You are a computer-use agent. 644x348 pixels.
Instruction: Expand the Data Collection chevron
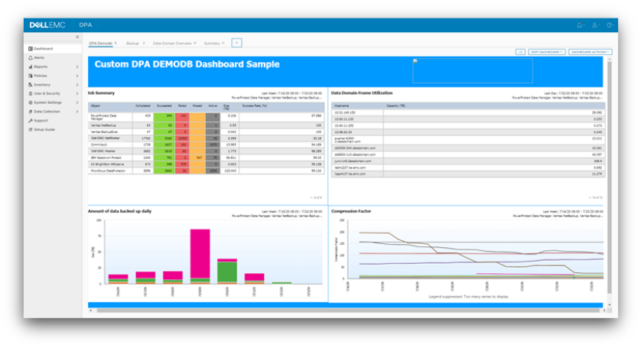pos(77,112)
